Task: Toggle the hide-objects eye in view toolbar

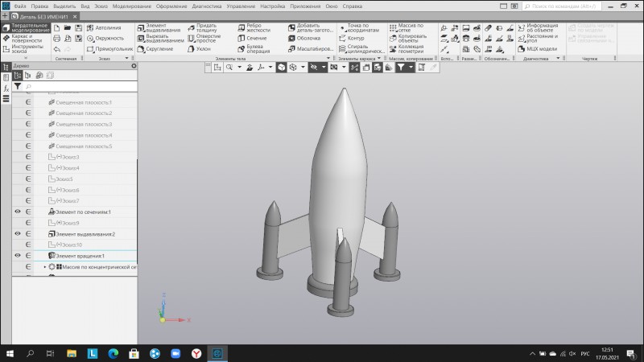Action: click(x=314, y=68)
